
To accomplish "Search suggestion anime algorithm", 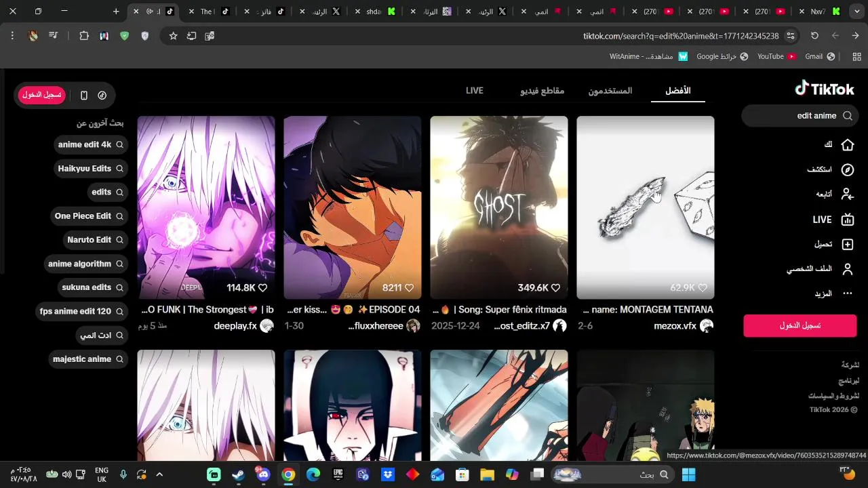I will pyautogui.click(x=86, y=264).
